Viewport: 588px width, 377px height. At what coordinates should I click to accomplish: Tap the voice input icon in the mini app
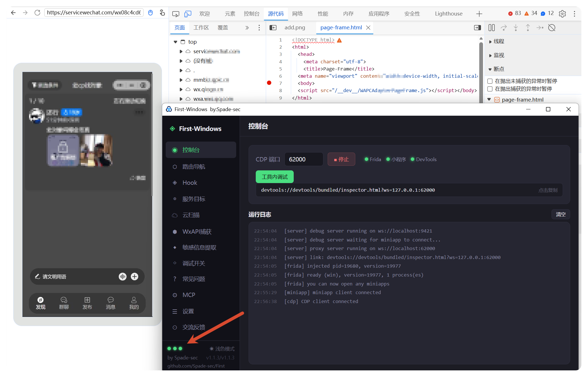[x=123, y=277]
